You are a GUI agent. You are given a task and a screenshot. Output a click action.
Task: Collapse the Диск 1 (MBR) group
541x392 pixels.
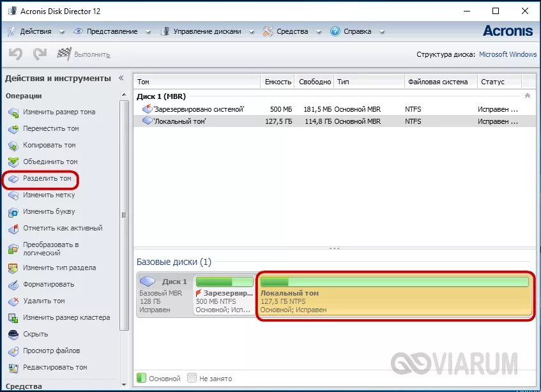point(527,96)
